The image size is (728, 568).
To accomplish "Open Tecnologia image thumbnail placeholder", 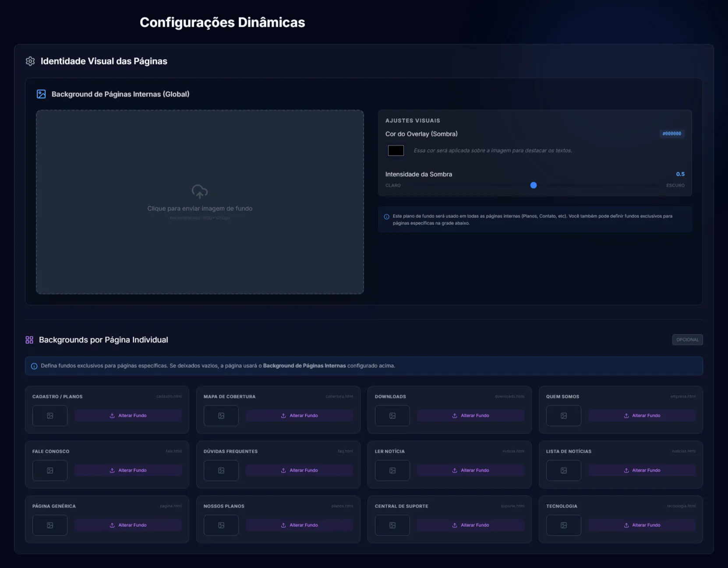I will point(563,525).
